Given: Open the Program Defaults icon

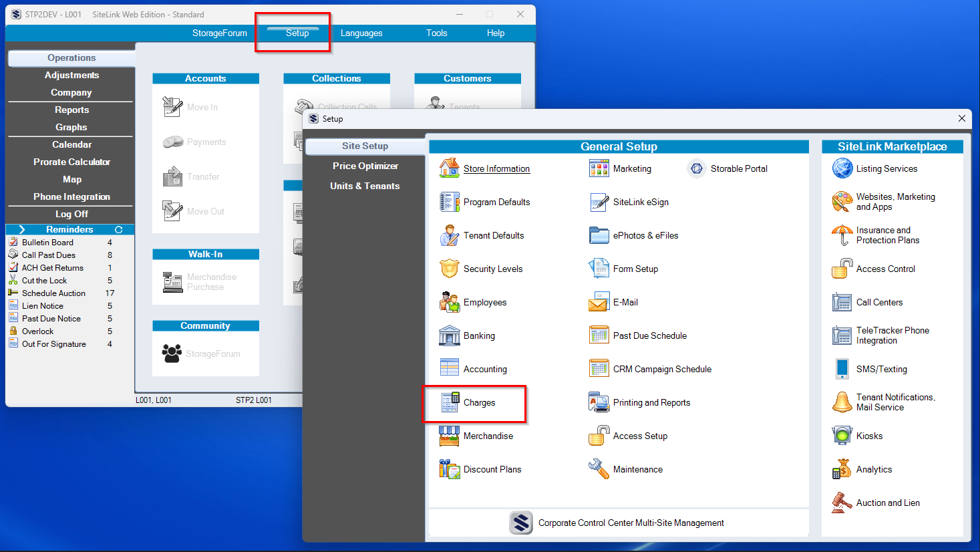Looking at the screenshot, I should click(450, 202).
